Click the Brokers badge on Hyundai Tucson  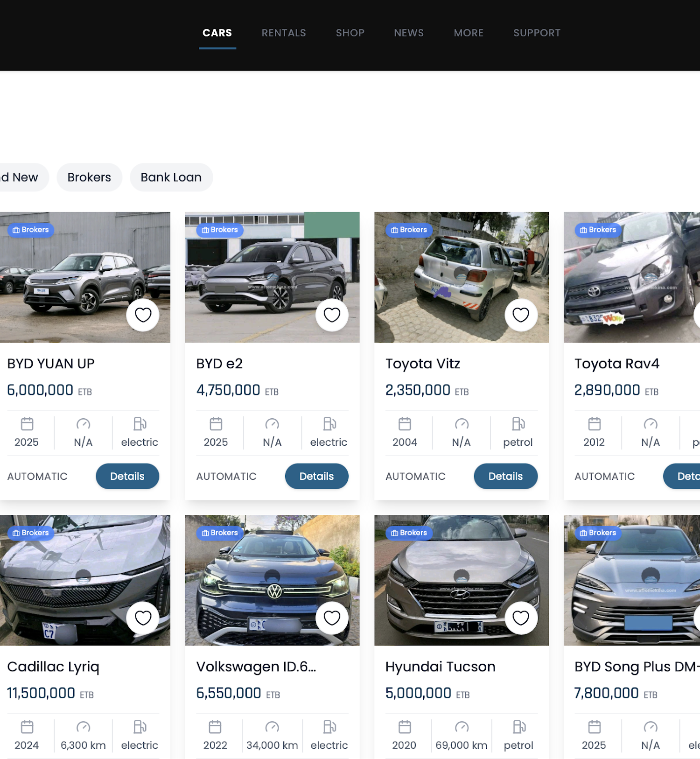[409, 533]
